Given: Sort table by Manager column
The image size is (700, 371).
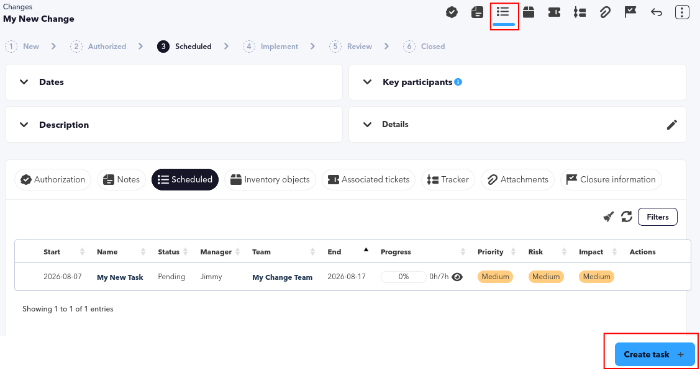Looking at the screenshot, I should [238, 252].
